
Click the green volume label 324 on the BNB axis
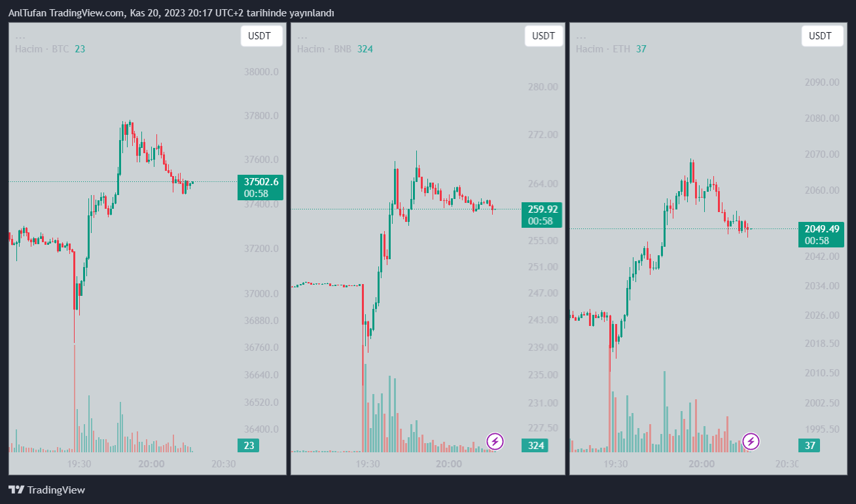coord(534,446)
